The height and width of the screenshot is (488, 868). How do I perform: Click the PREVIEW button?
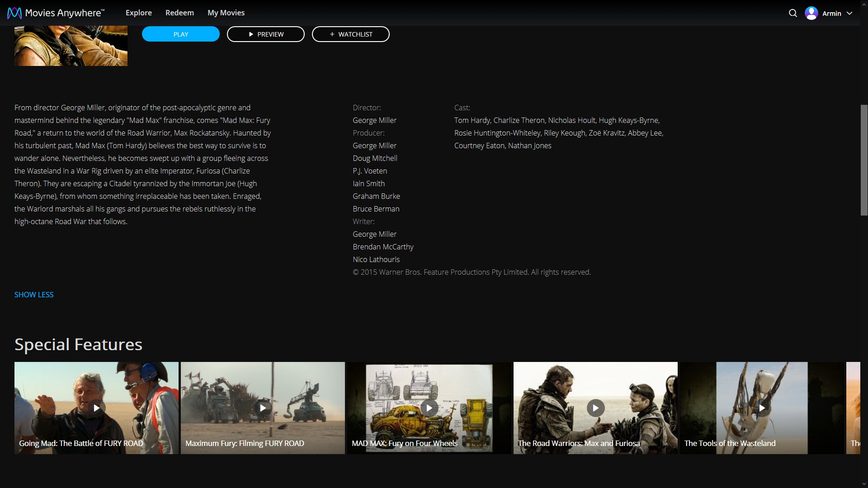click(x=266, y=34)
